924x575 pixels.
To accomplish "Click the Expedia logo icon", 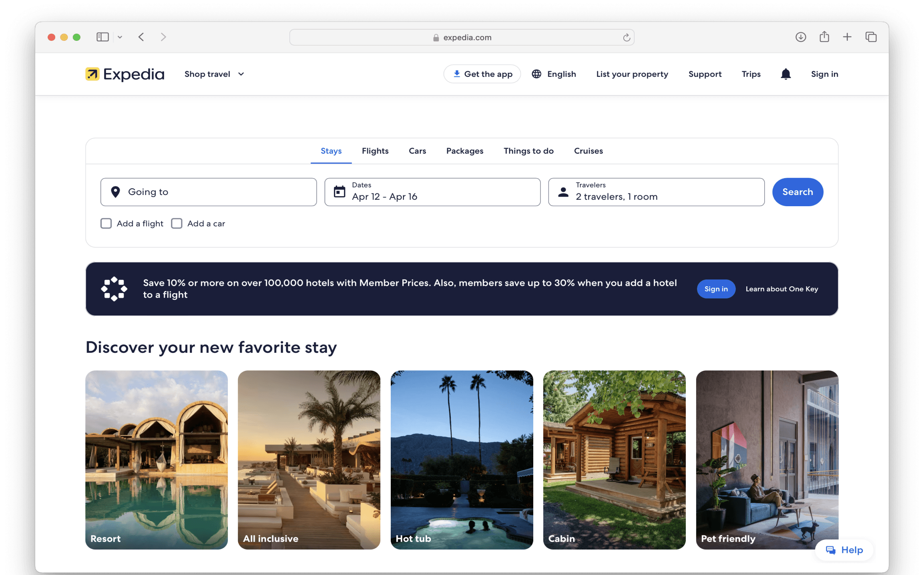I will (92, 74).
